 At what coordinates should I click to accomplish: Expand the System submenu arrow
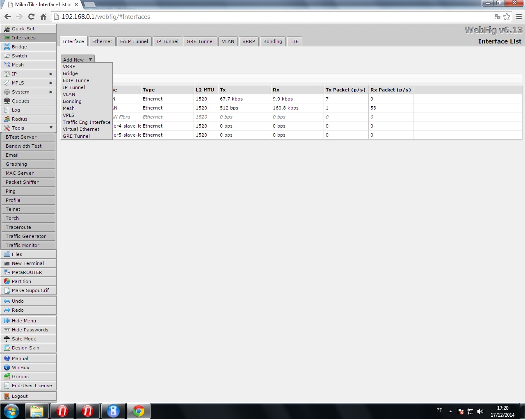pyautogui.click(x=51, y=92)
